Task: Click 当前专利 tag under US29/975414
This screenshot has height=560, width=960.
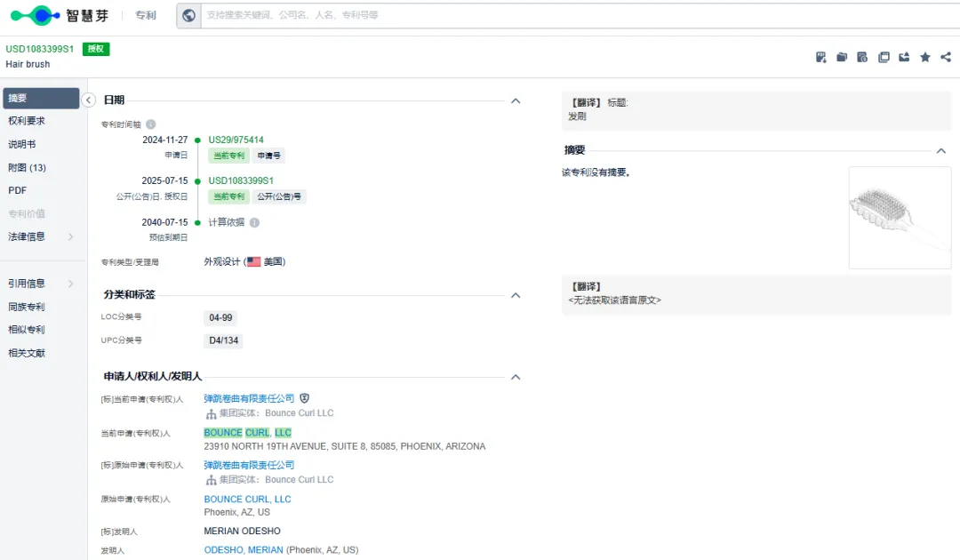Action: click(229, 156)
